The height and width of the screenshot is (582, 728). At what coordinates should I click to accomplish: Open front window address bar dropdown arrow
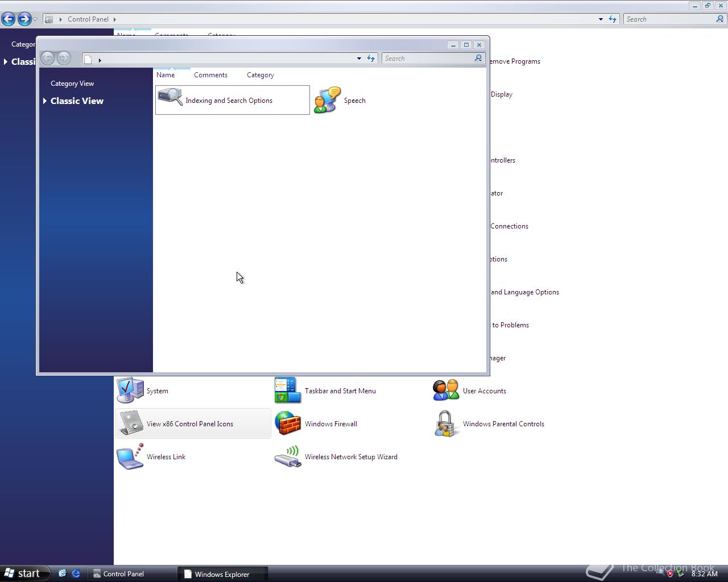click(359, 58)
